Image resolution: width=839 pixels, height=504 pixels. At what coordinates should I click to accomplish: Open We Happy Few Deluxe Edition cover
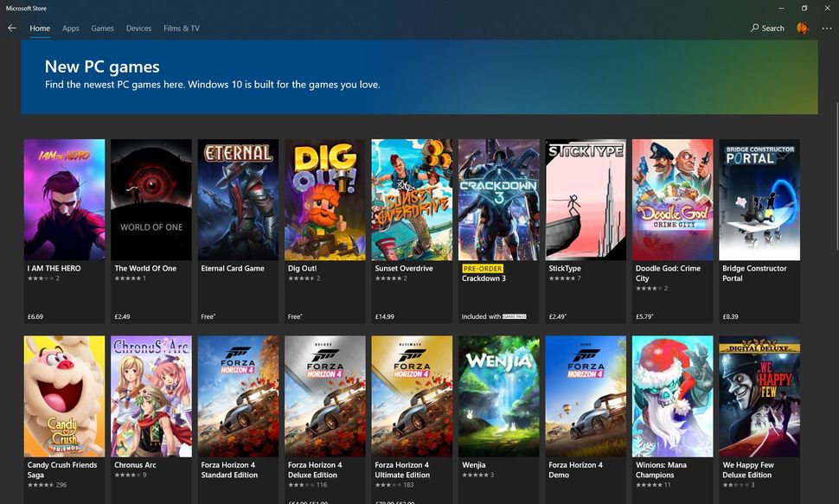coord(759,397)
